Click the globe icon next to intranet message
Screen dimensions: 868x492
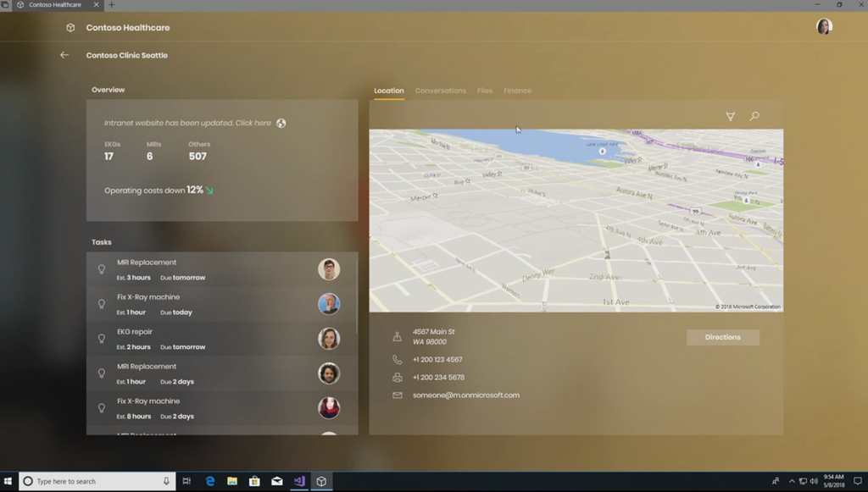pyautogui.click(x=281, y=124)
